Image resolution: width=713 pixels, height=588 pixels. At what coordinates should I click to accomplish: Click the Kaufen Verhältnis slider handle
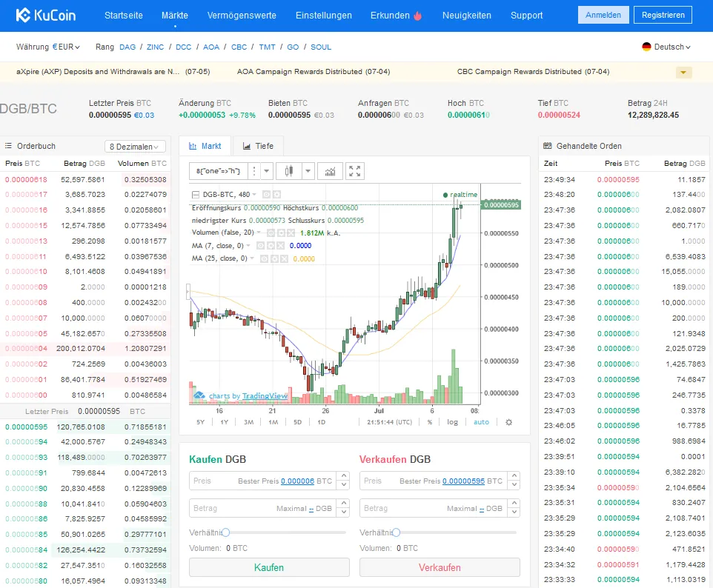pyautogui.click(x=225, y=532)
